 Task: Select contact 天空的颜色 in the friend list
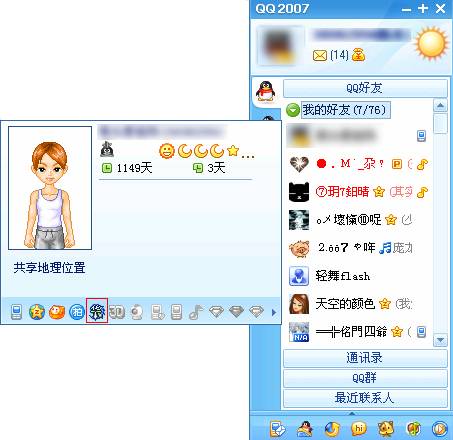point(358,304)
